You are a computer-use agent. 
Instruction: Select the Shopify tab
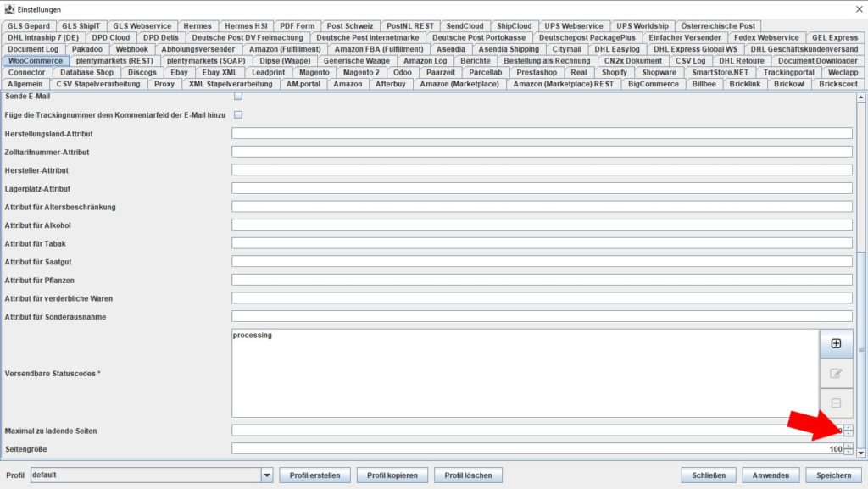click(x=615, y=73)
